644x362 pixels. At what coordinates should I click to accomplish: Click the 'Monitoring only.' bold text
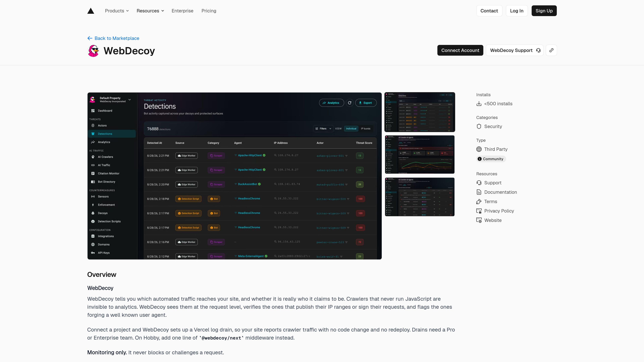107,352
